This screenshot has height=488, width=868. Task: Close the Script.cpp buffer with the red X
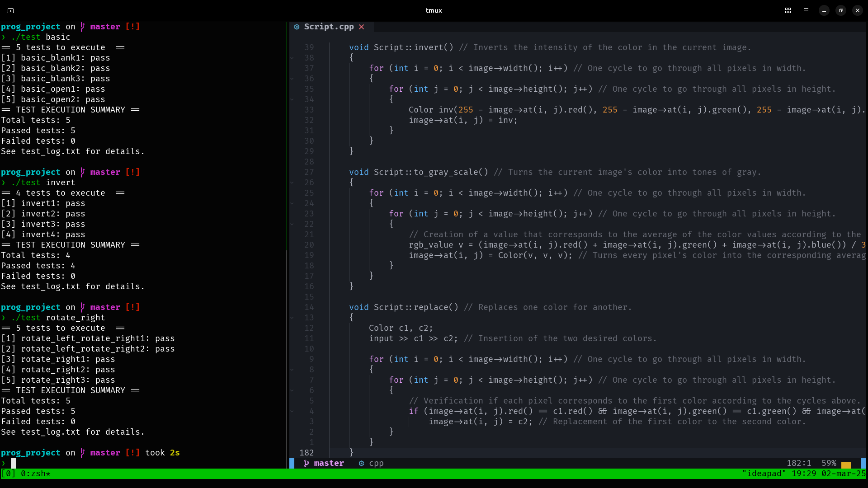click(362, 27)
